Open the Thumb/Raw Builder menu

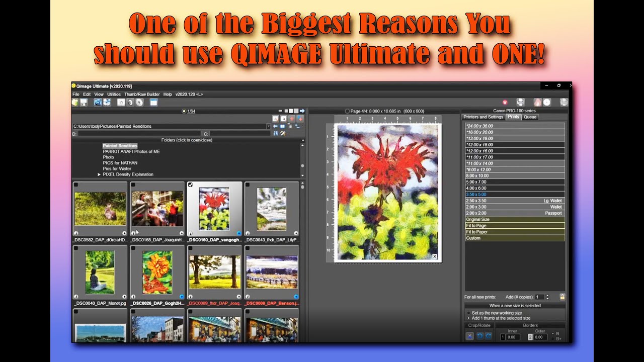142,95
